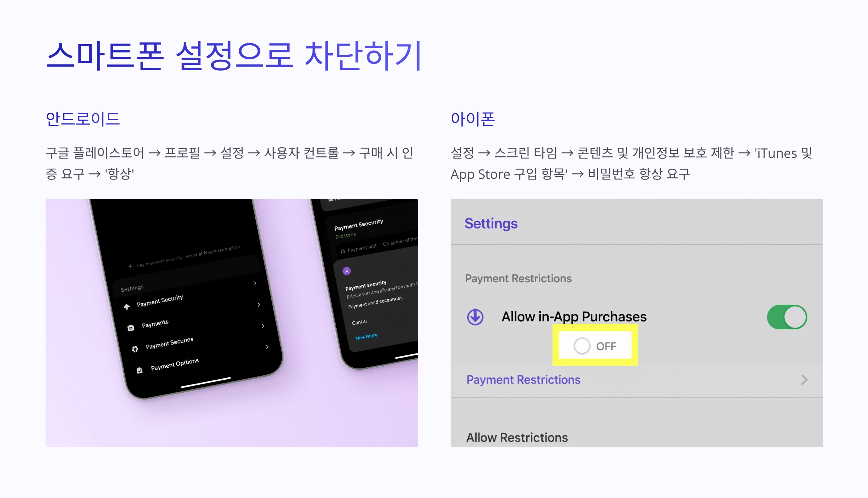
Task: Open the Payments menu item on the phone
Action: tap(155, 324)
